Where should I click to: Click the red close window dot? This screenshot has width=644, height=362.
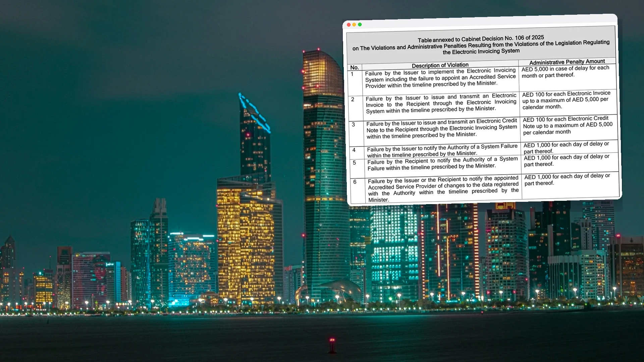[x=349, y=25]
